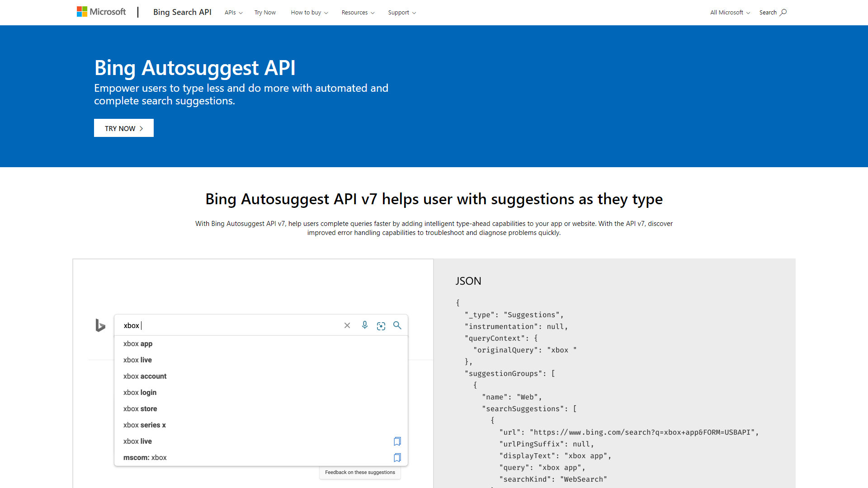Viewport: 868px width, 488px height.
Task: Click the "_type": "Suggestions" JSON line
Action: tap(514, 315)
